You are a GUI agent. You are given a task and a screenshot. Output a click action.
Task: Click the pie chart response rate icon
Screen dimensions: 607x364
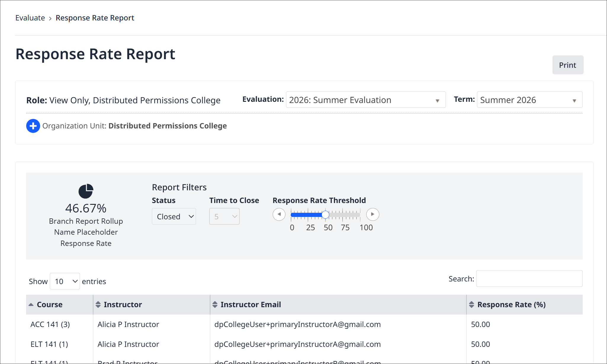tap(86, 191)
